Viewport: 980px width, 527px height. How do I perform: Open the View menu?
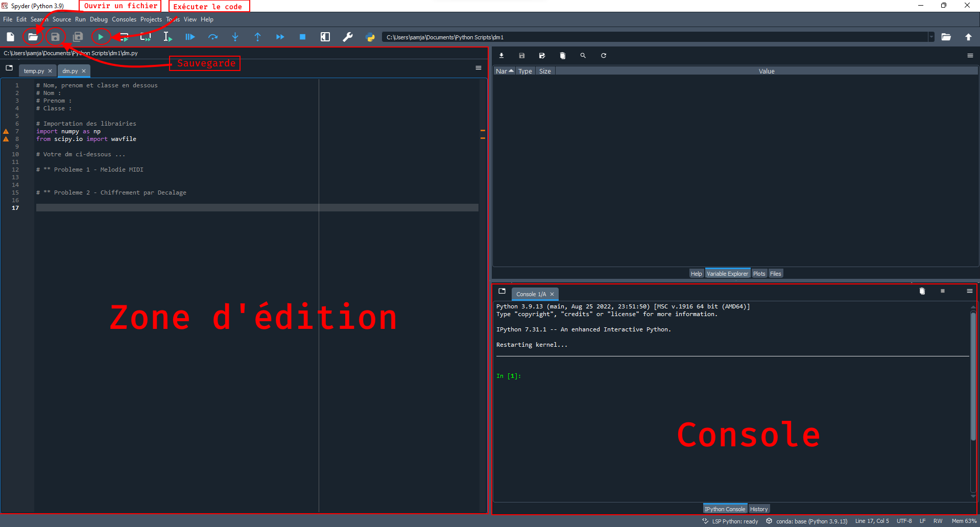[x=190, y=19]
